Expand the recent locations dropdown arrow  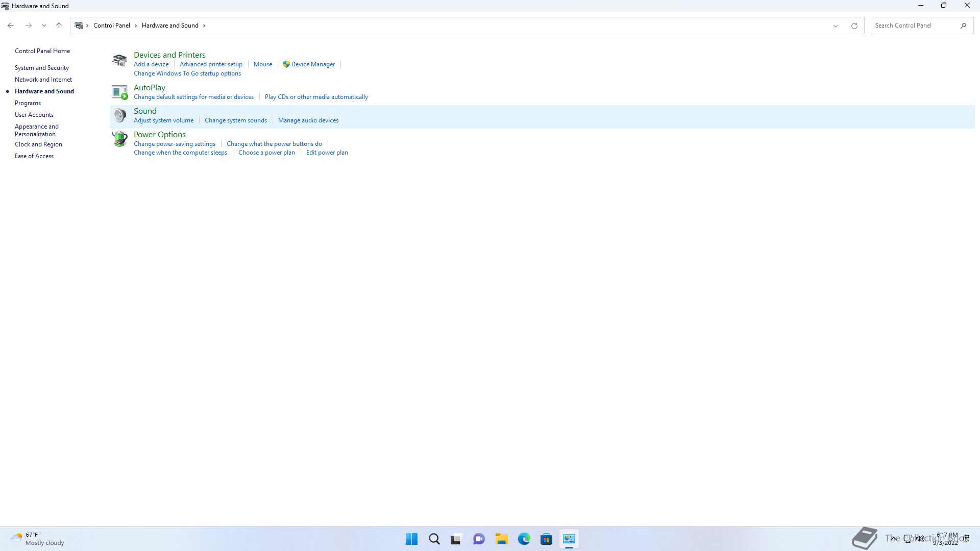(x=44, y=26)
